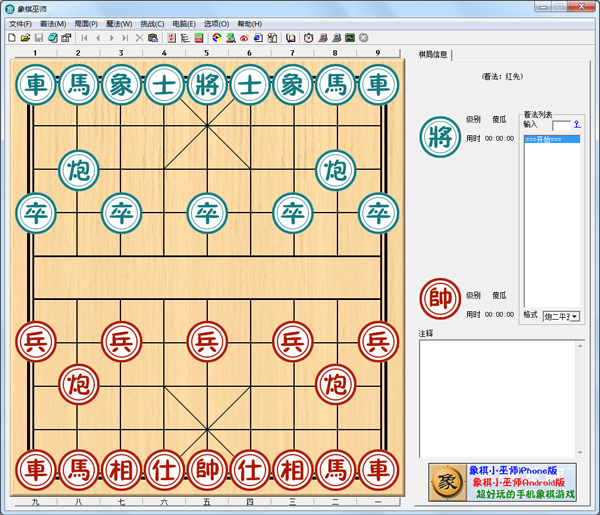Click the flip board icon
600x515 pixels.
click(172, 38)
